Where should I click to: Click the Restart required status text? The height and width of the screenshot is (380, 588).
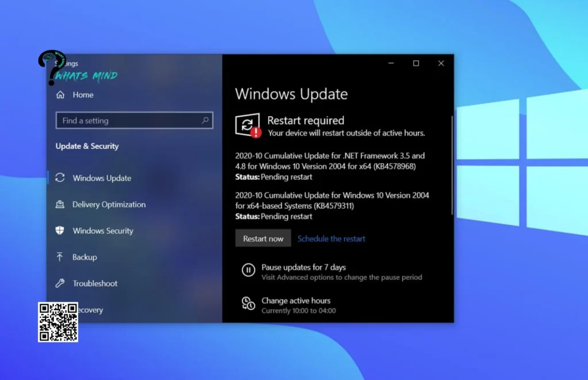305,120
